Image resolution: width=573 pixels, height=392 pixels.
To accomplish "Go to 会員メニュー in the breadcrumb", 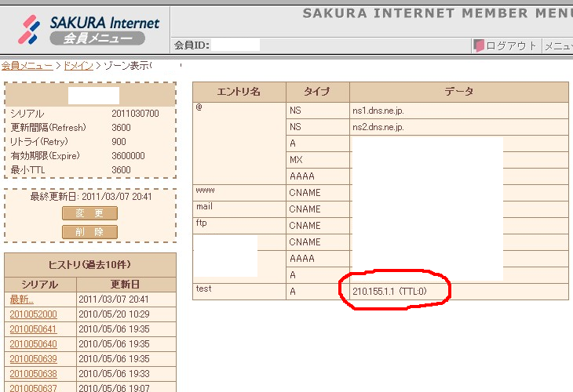I will (27, 66).
